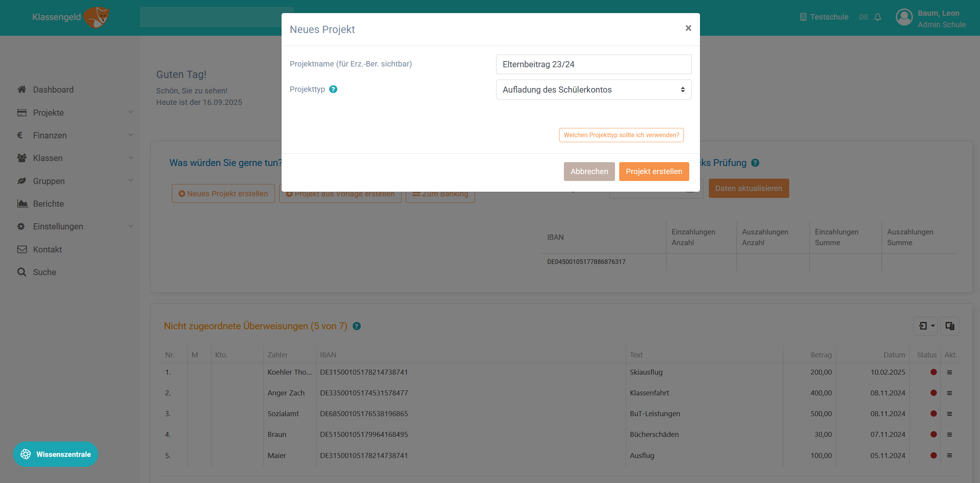Click 'Welchen Projekttyp sollte ich verwenden?' link
980x483 pixels.
pos(621,135)
